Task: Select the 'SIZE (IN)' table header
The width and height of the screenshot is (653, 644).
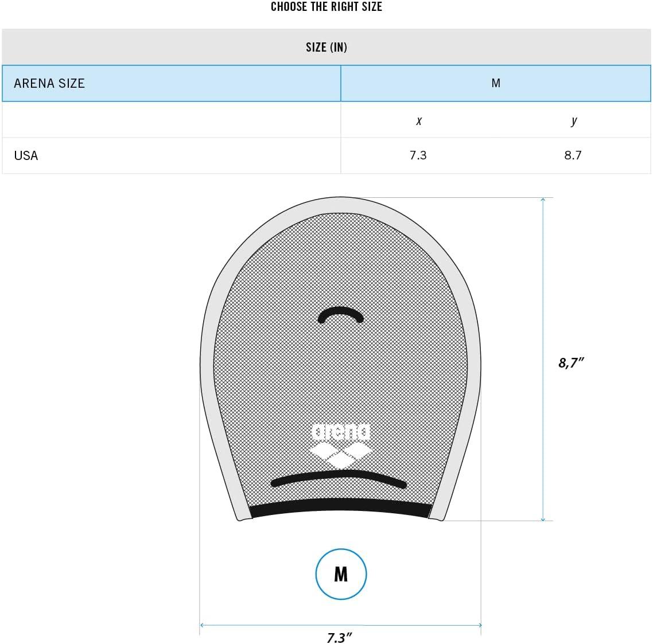Action: [326, 47]
